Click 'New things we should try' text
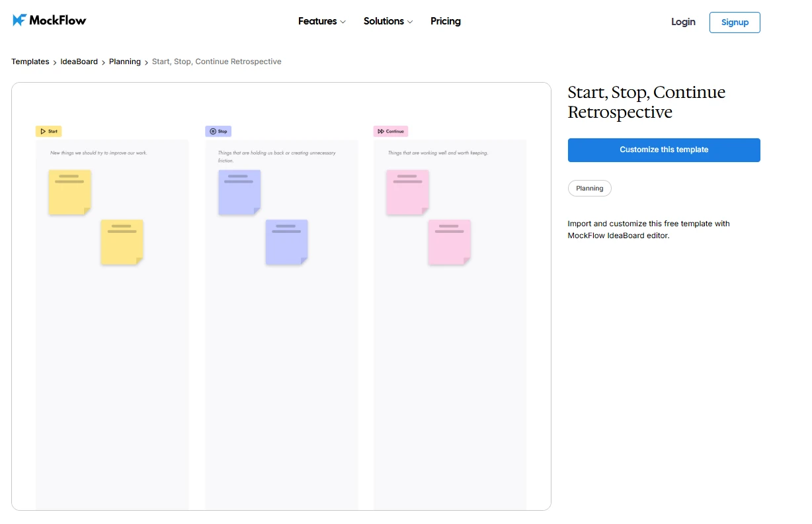The image size is (812, 524). [x=99, y=153]
